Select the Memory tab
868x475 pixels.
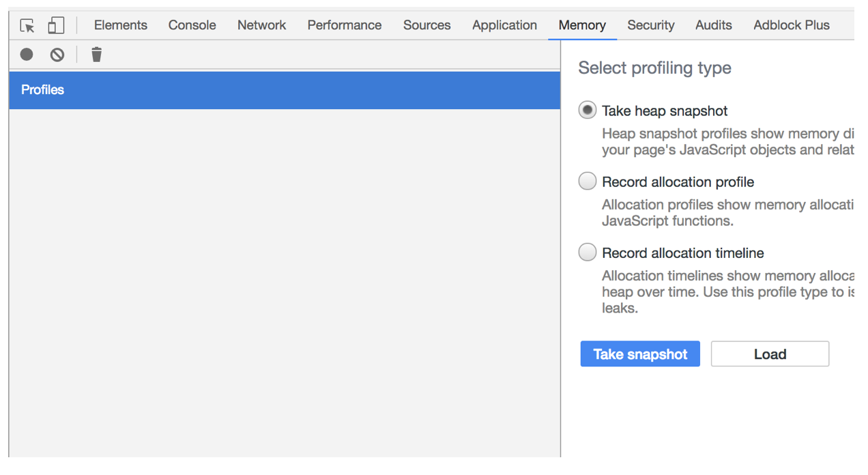tap(582, 25)
